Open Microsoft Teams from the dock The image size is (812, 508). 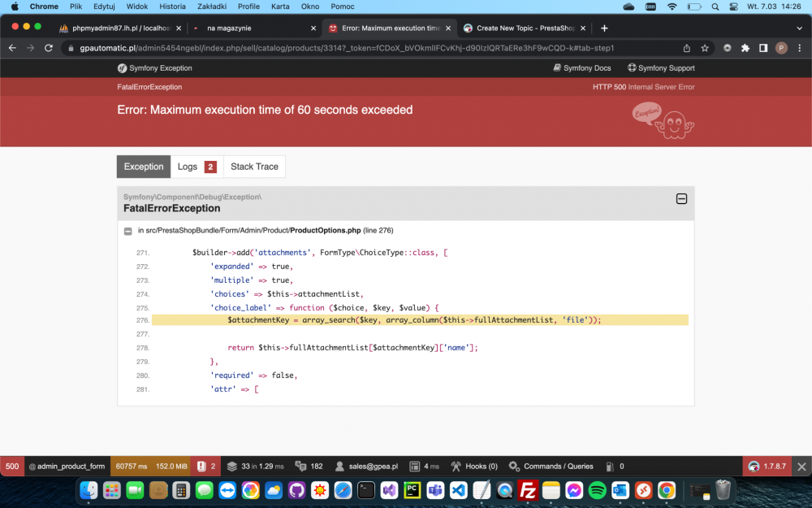pyautogui.click(x=435, y=490)
